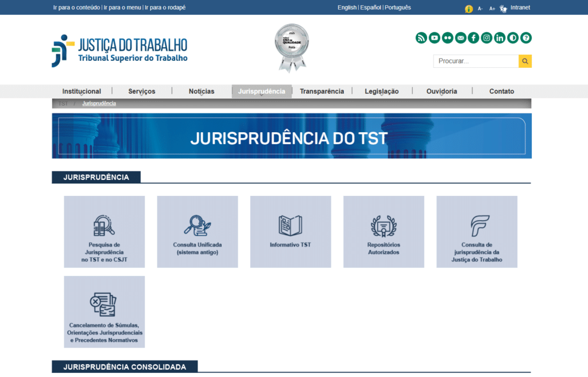
Task: Open the Informativo TST book icon
Action: 290,226
